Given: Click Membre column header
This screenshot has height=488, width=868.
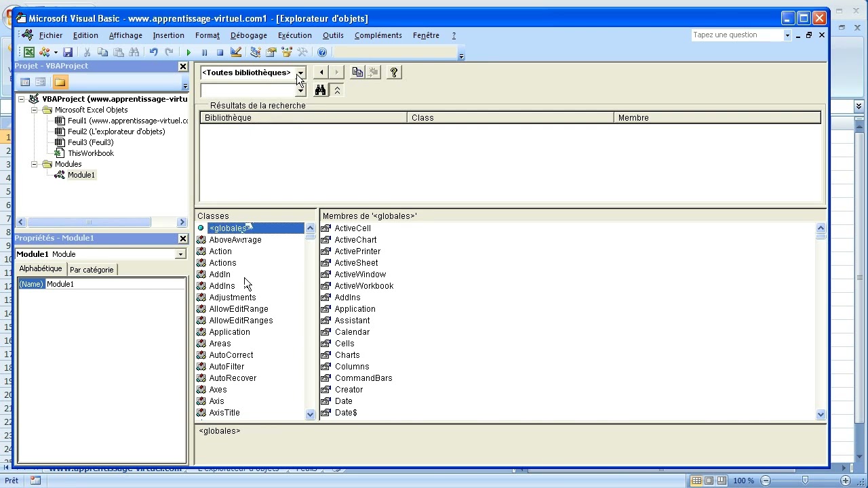Looking at the screenshot, I should coord(717,118).
